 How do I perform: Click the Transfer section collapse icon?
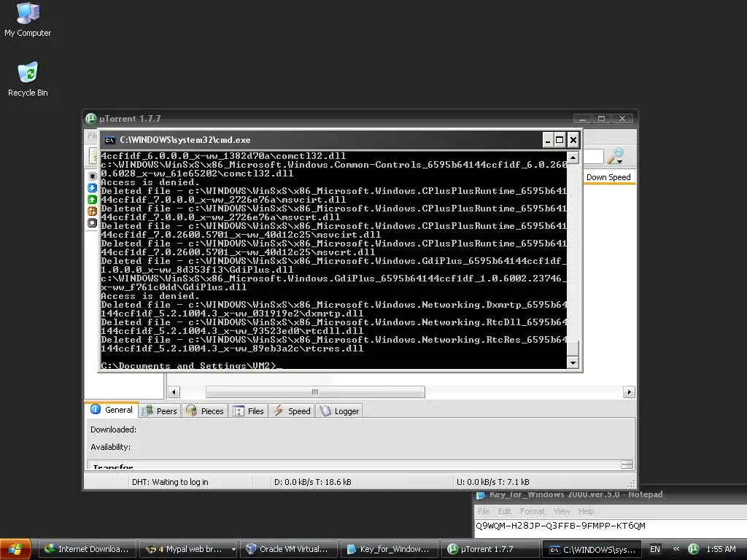click(x=627, y=464)
